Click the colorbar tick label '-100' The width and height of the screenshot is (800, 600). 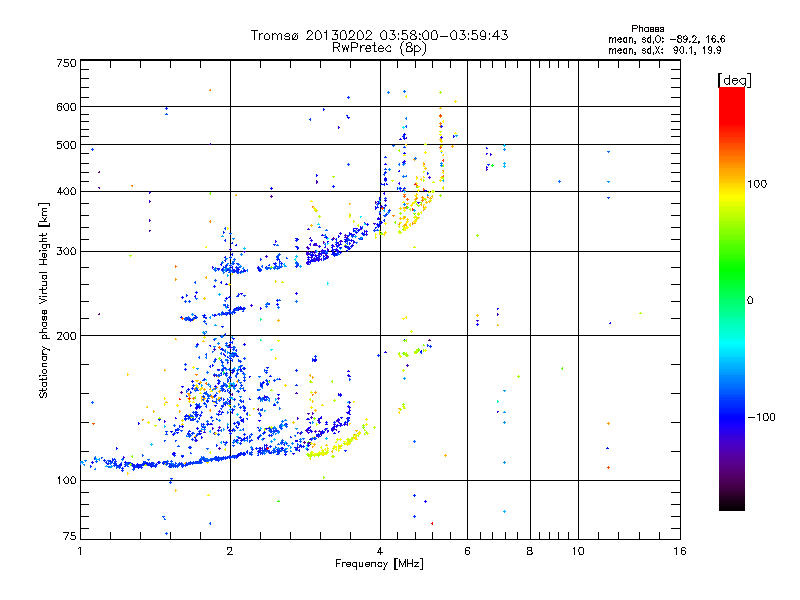pos(761,417)
